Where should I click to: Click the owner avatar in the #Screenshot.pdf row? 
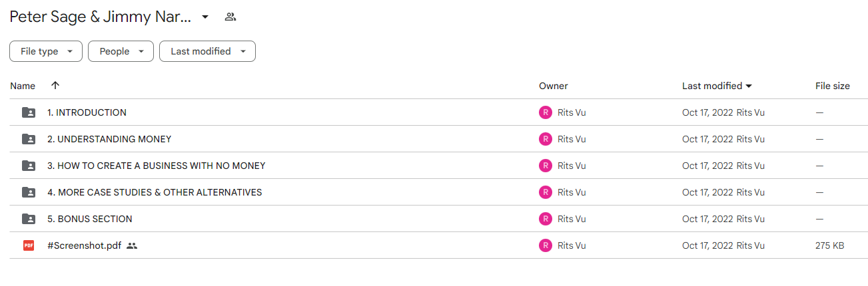point(546,245)
